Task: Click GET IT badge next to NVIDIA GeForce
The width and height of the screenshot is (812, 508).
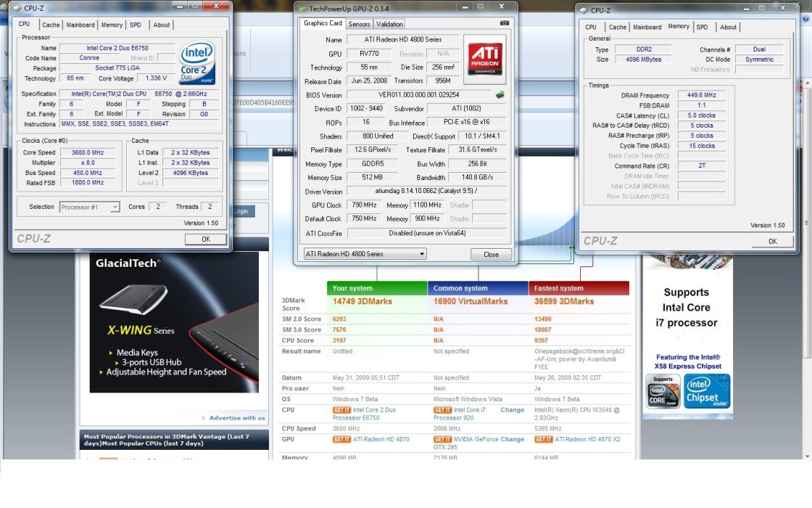Action: point(442,439)
